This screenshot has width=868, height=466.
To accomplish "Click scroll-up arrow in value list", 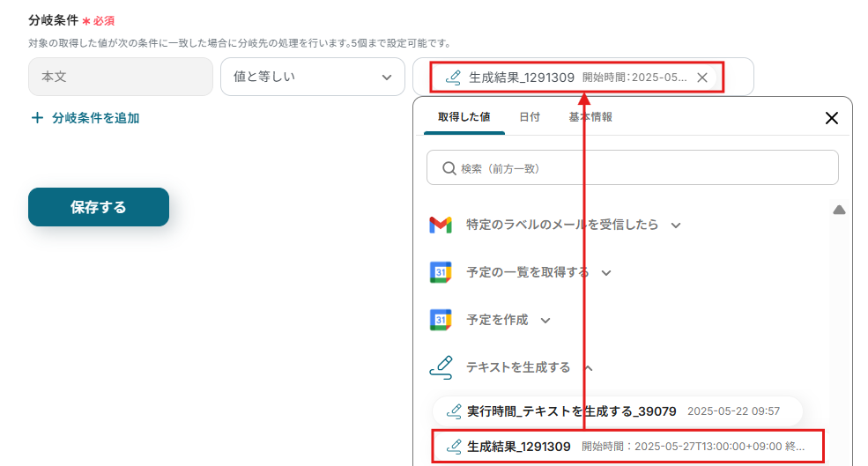I will [x=839, y=210].
